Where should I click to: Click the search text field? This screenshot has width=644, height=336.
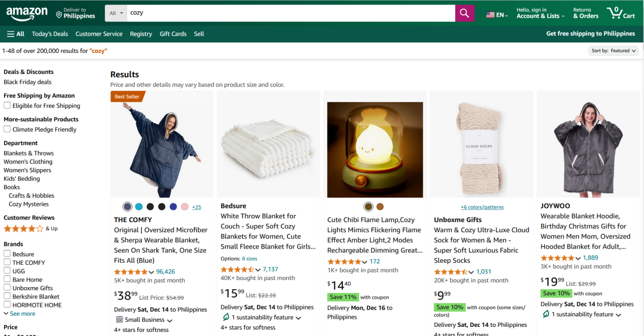[x=290, y=13]
